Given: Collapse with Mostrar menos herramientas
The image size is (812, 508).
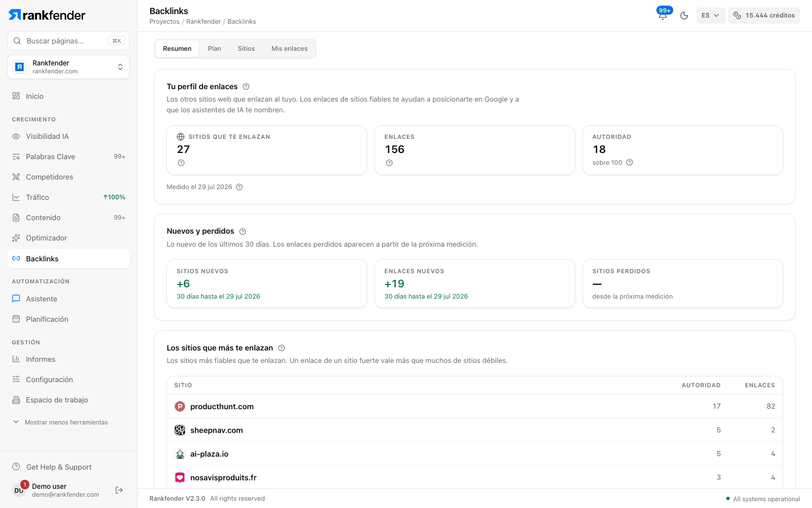Looking at the screenshot, I should click(x=60, y=422).
